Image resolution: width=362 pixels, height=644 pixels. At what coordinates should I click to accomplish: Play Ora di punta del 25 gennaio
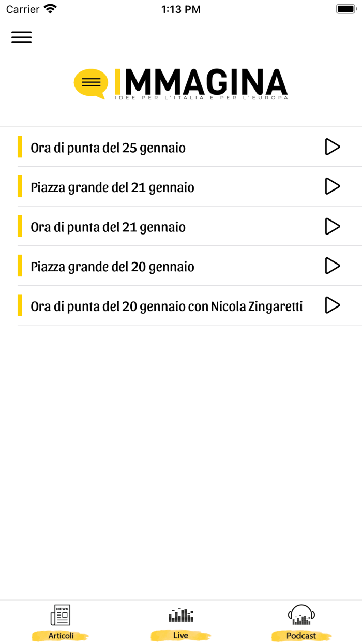[x=333, y=147]
